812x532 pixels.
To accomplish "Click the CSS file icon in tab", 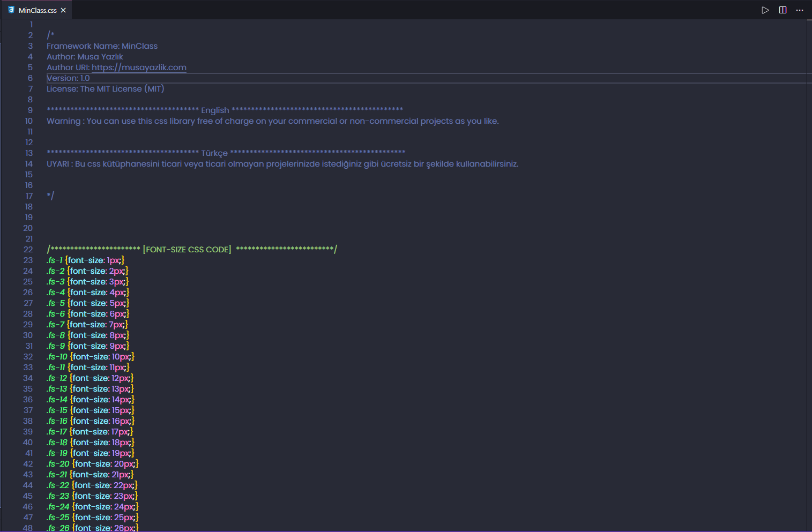I will pyautogui.click(x=11, y=10).
